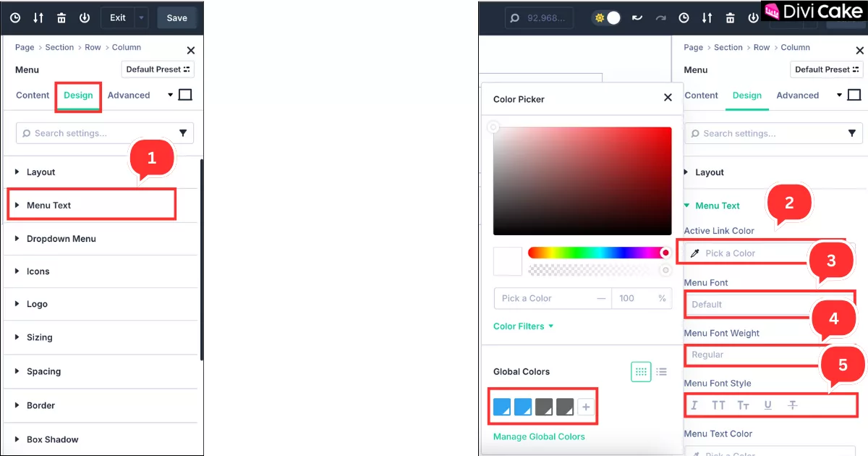Open Content tab in panel with Save button
The width and height of the screenshot is (868, 456).
33,95
